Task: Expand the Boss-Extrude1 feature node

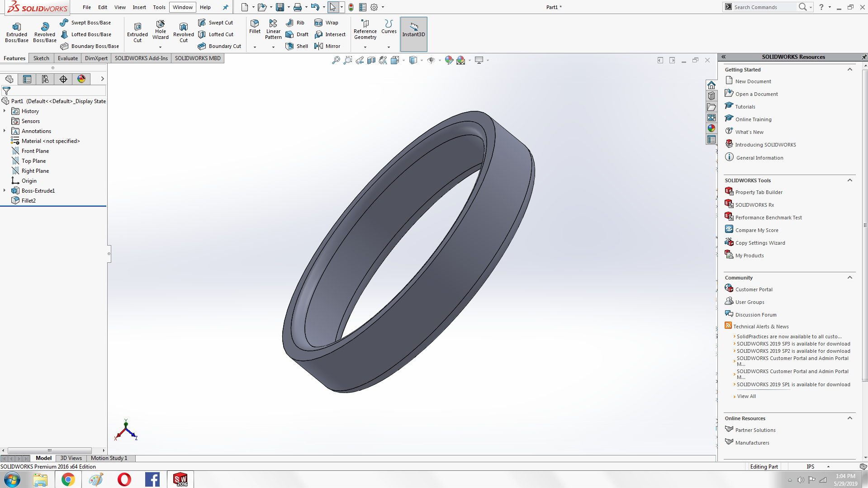Action: click(x=5, y=191)
